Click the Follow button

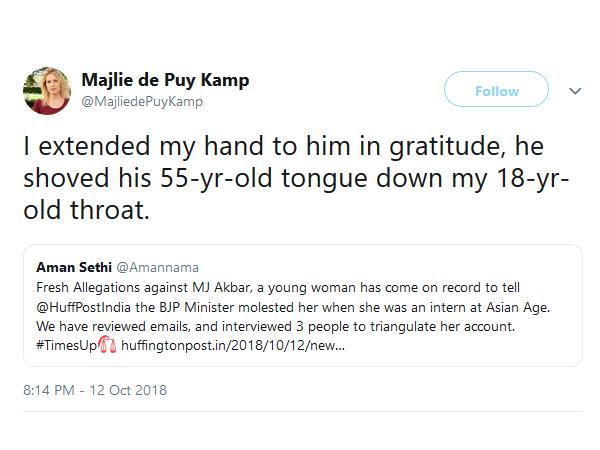(497, 91)
